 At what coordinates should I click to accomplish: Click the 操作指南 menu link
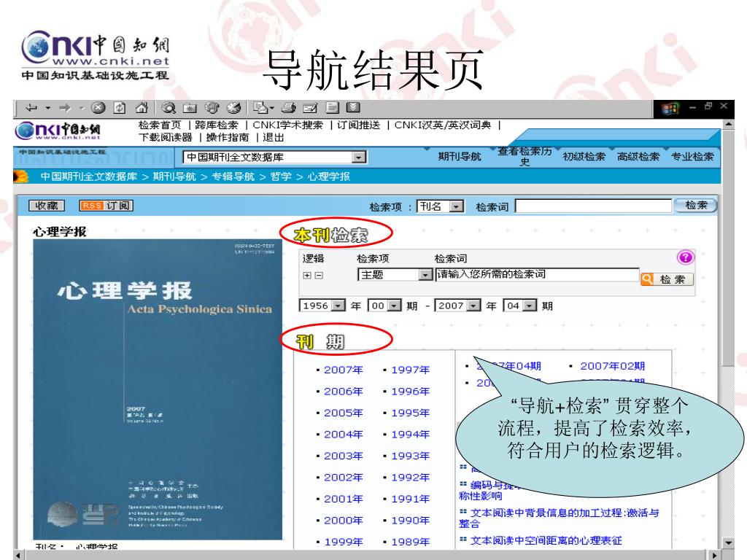228,137
